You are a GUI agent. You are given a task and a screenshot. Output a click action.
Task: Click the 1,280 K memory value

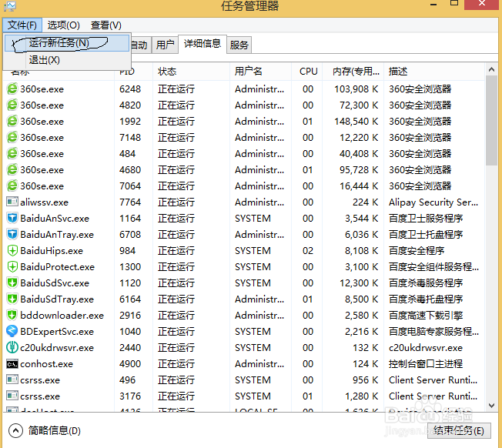pos(361,396)
